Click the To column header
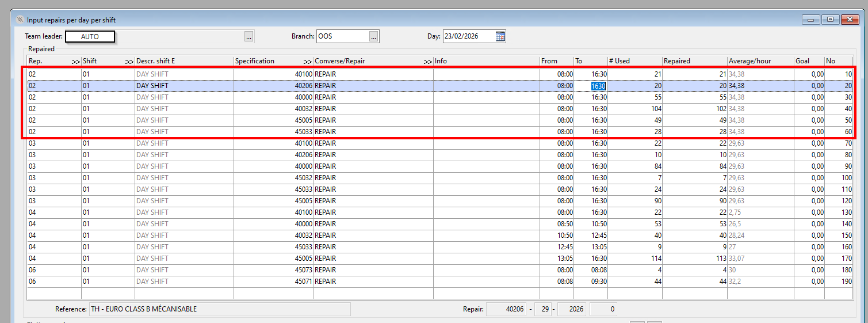This screenshot has height=323, width=868. [590, 61]
